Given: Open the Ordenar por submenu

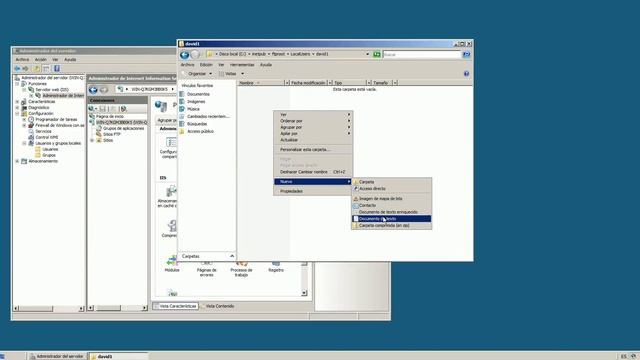Looking at the screenshot, I should click(x=313, y=121).
